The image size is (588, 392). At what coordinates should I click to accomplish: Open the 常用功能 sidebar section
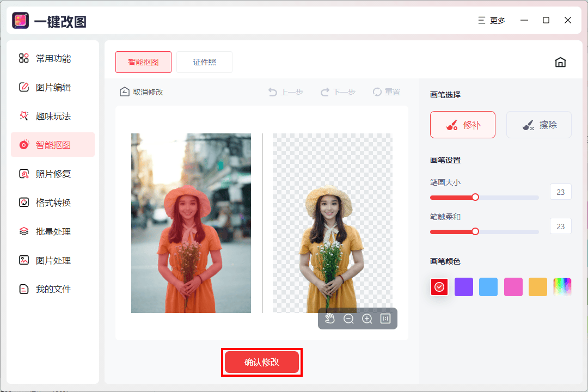tap(52, 58)
